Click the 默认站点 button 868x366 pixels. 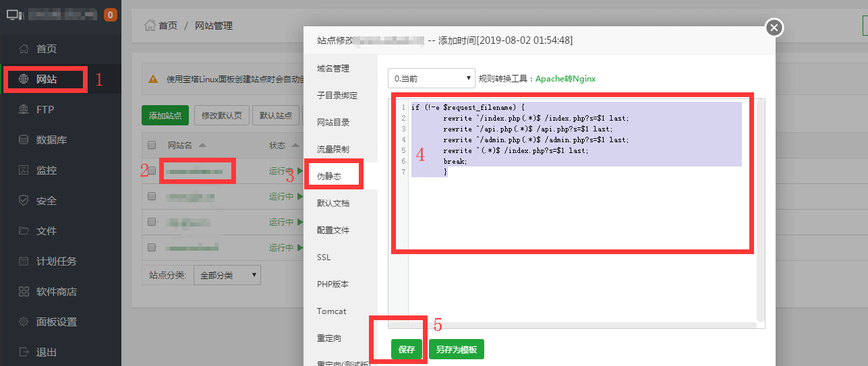(x=277, y=115)
